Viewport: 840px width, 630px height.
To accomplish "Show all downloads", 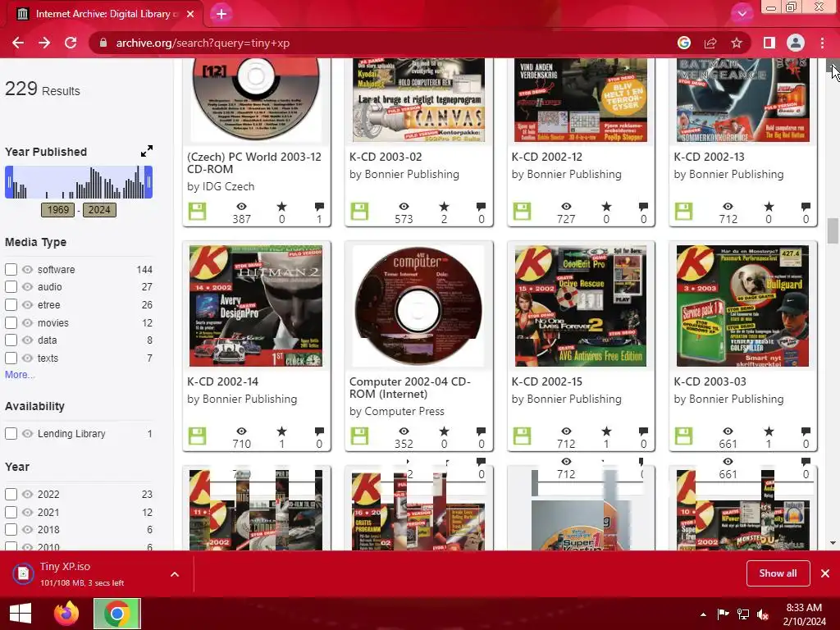I will click(x=778, y=573).
